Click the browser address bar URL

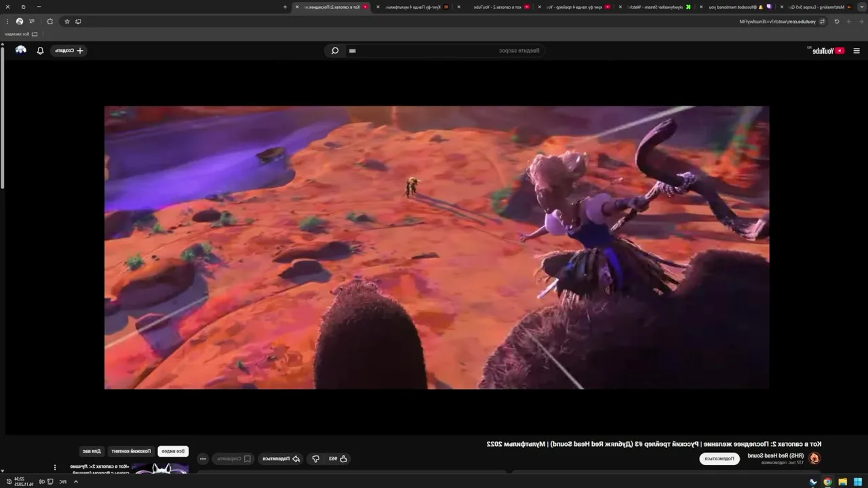[x=777, y=21]
